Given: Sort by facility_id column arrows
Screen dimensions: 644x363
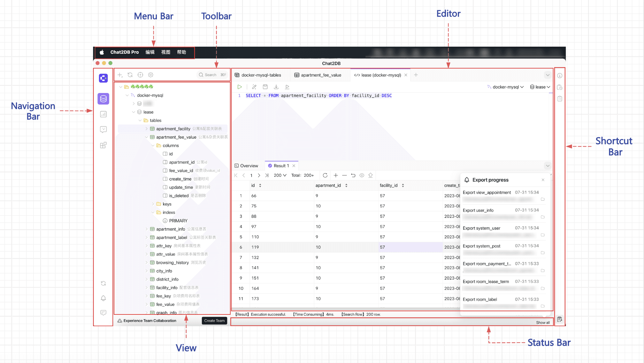Looking at the screenshot, I should 403,185.
